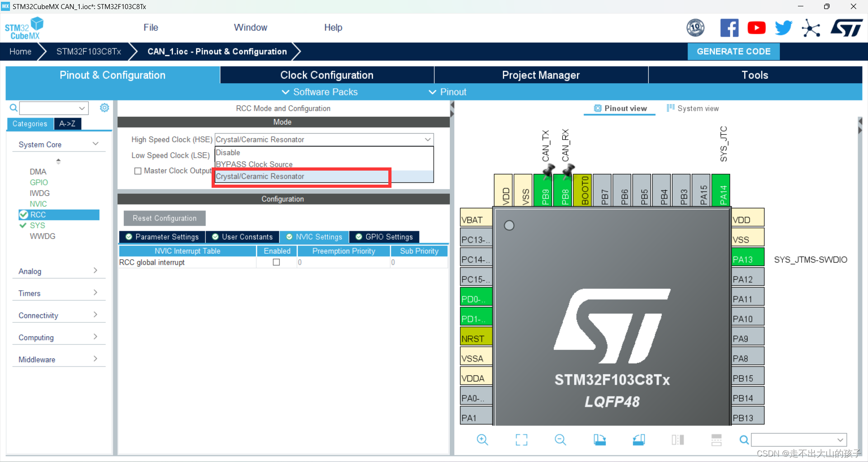Click the ST logo in the top right
This screenshot has width=868, height=462.
(846, 27)
